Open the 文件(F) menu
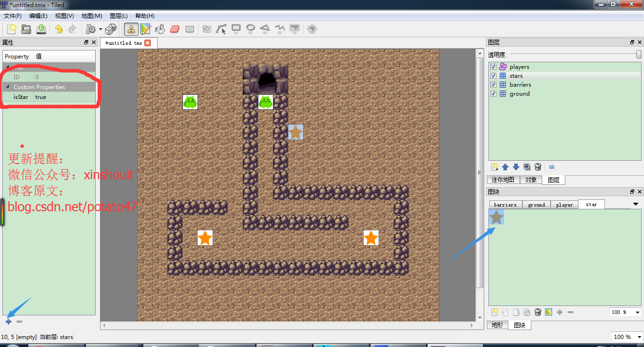The height and width of the screenshot is (347, 644). coord(13,16)
